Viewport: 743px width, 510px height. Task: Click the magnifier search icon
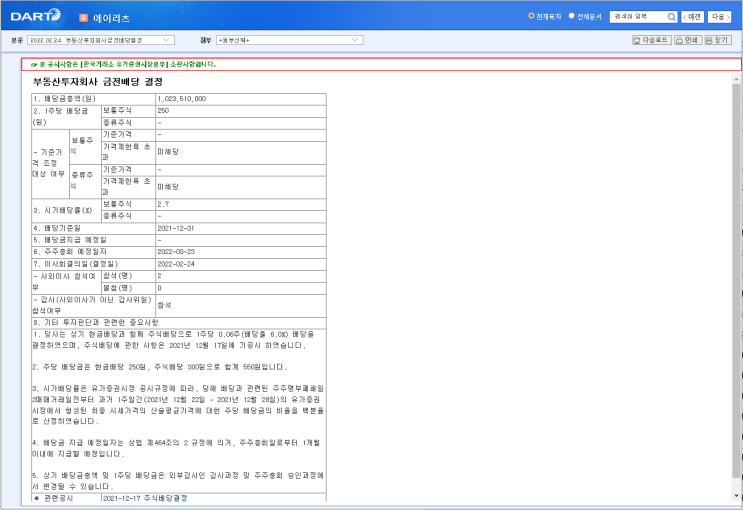click(671, 17)
